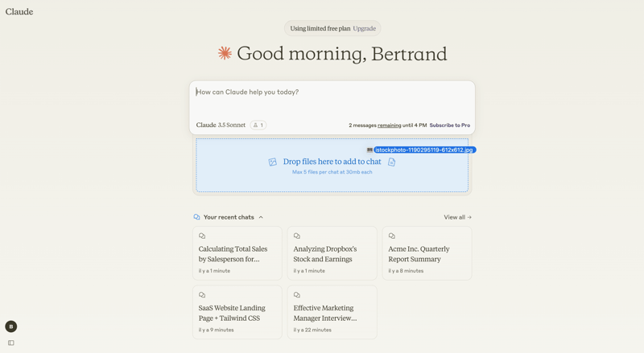Click the dragged istockphoto jpg file label
This screenshot has width=644, height=353.
(424, 150)
